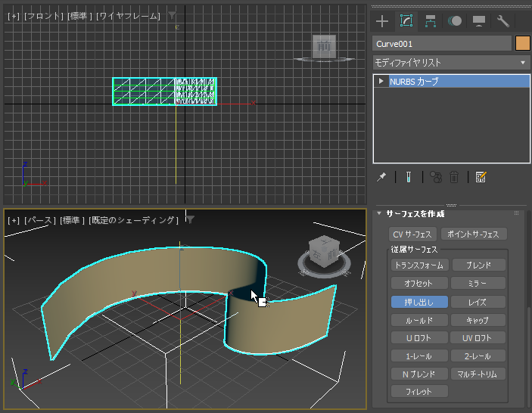532x413 pixels.
Task: Click the 1-レール button
Action: [419, 356]
